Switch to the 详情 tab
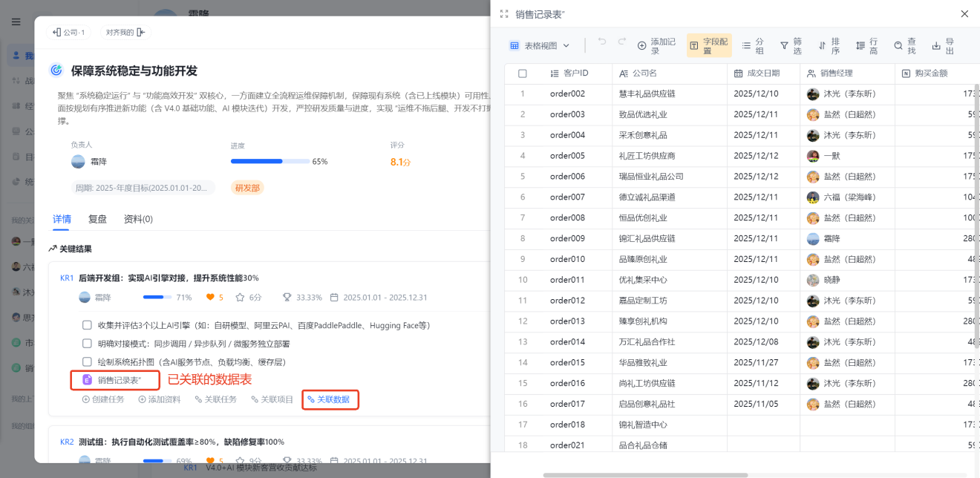 (x=62, y=219)
